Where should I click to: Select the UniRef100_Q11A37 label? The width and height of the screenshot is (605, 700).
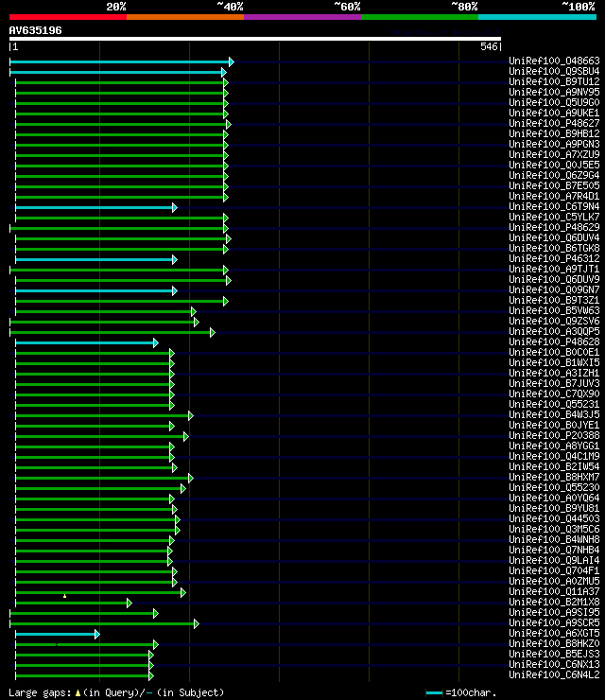pos(554,591)
